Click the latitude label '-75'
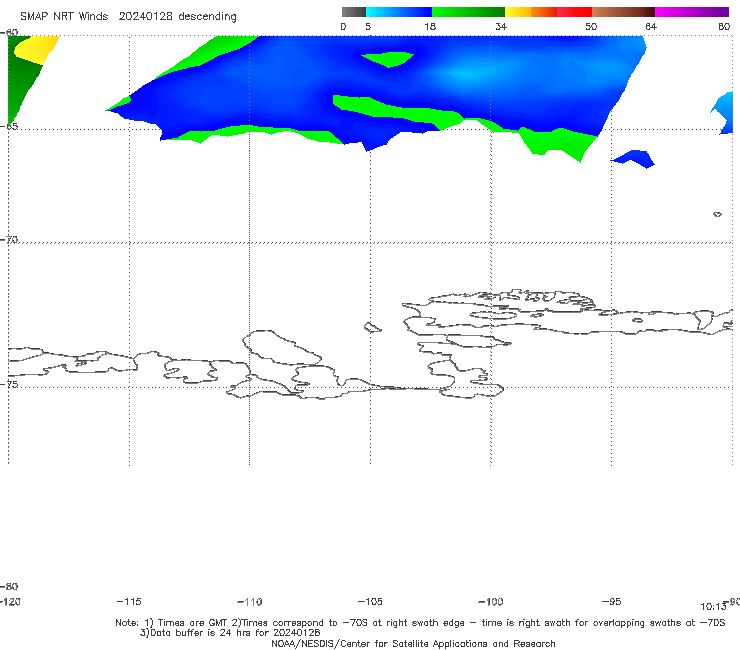The image size is (740, 650). point(9,384)
